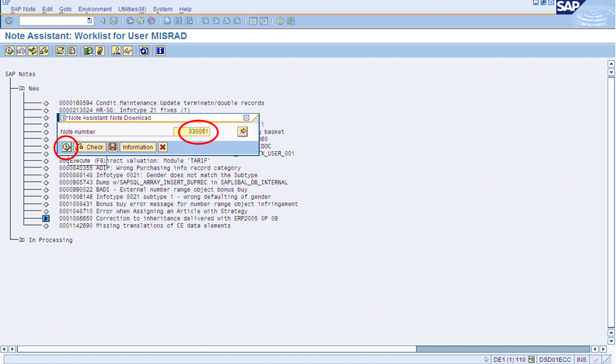This screenshot has height=364, width=616.
Task: Click the Save icon in standard toolbar
Action: [114, 21]
